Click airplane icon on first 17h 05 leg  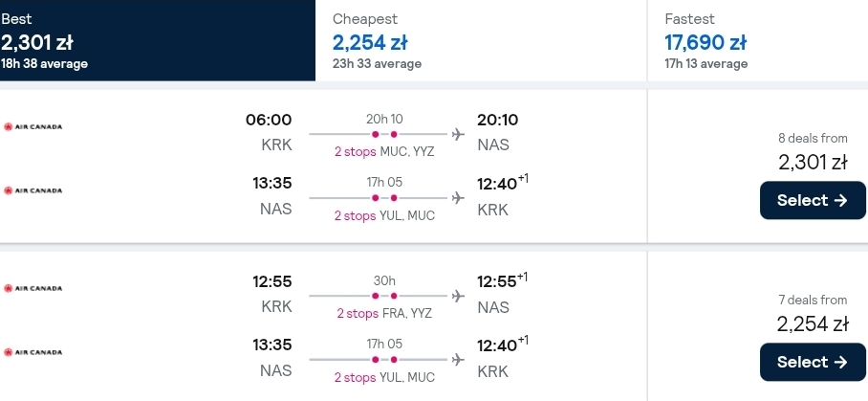458,198
